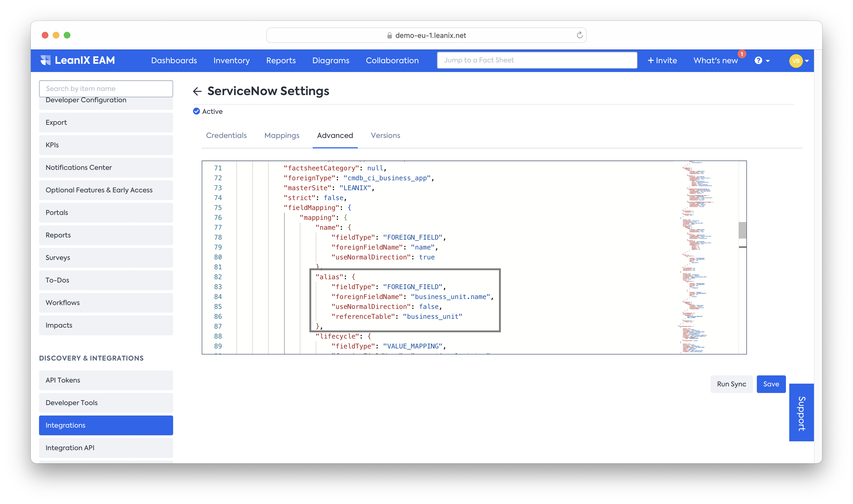Click the lock icon in address bar
Image resolution: width=853 pixels, height=504 pixels.
[x=389, y=35]
